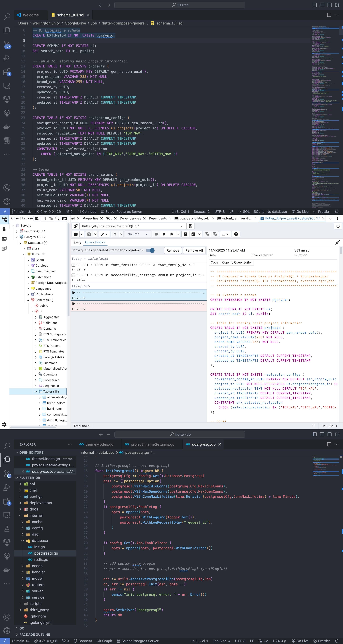Click Git Graph in bottom VS Code status bar
Image resolution: width=343 pixels, height=644 pixels.
click(x=104, y=641)
